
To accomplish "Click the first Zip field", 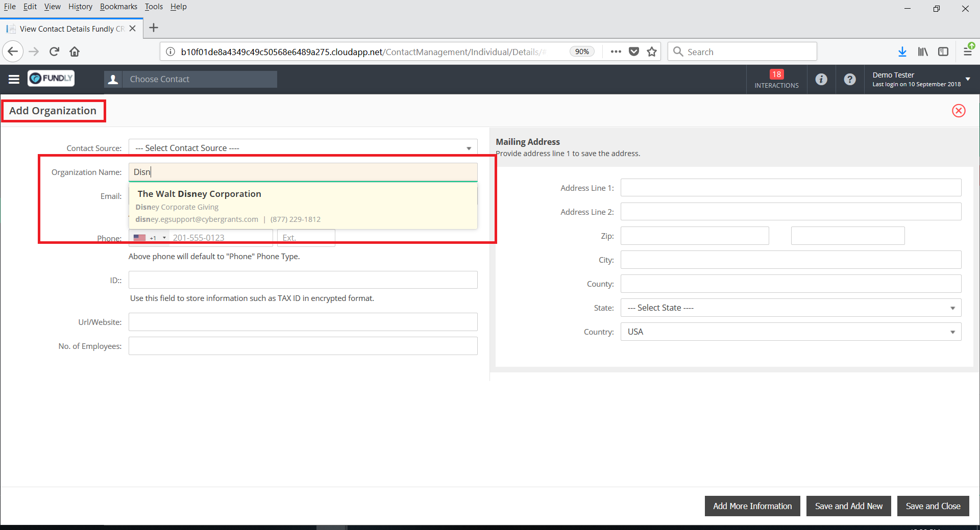I will [695, 236].
